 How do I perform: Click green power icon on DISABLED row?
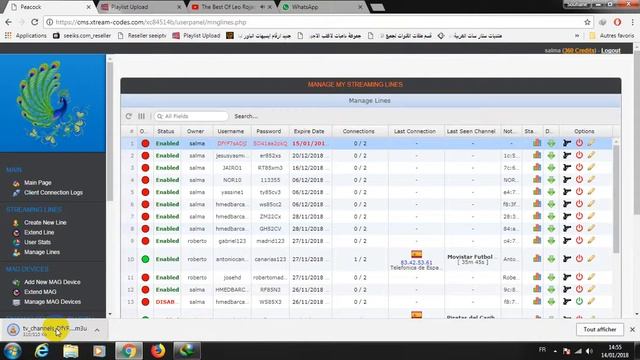[579, 301]
